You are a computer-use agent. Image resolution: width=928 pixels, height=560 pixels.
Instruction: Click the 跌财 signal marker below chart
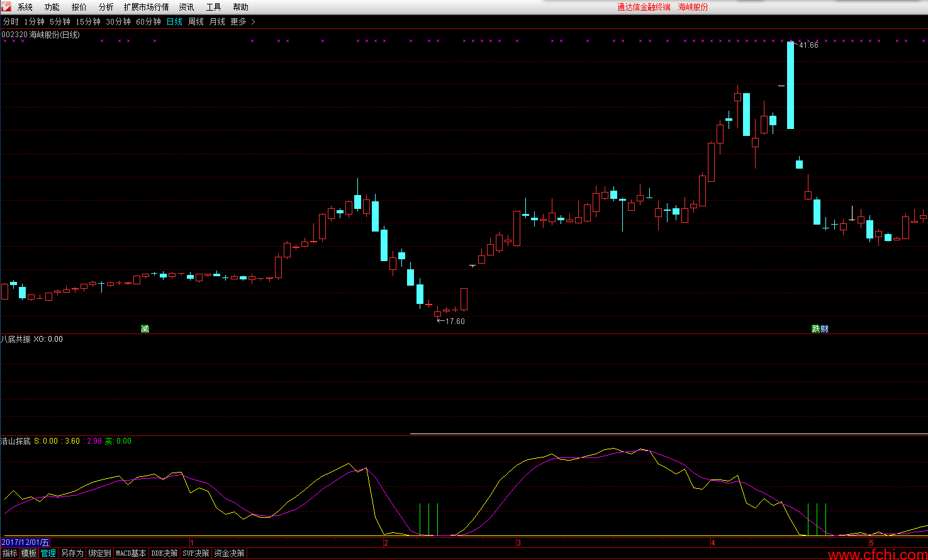pos(820,328)
